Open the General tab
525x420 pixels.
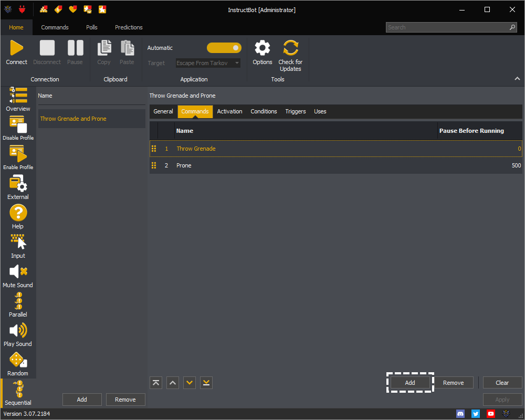pyautogui.click(x=163, y=111)
